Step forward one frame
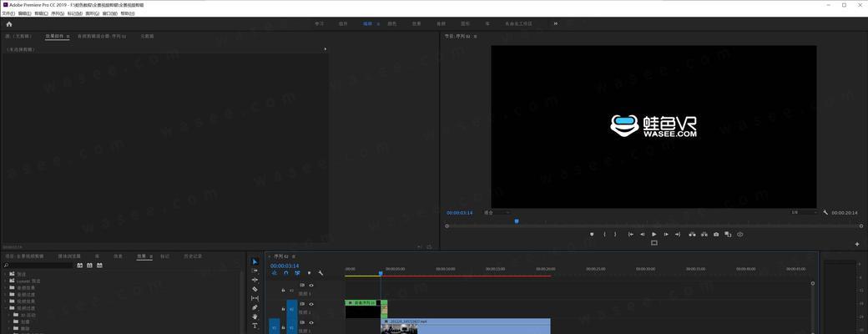Screen dimensions: 868x334 tap(666, 235)
